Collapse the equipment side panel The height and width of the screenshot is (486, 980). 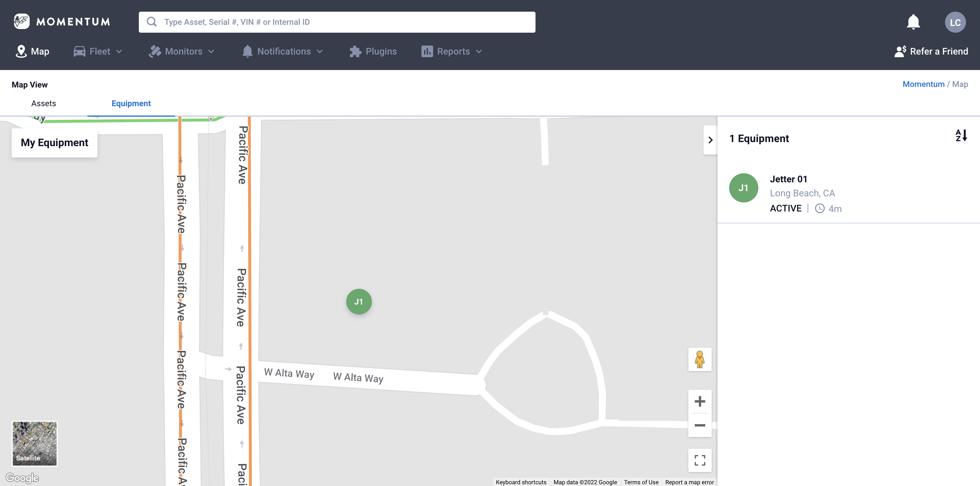point(710,140)
